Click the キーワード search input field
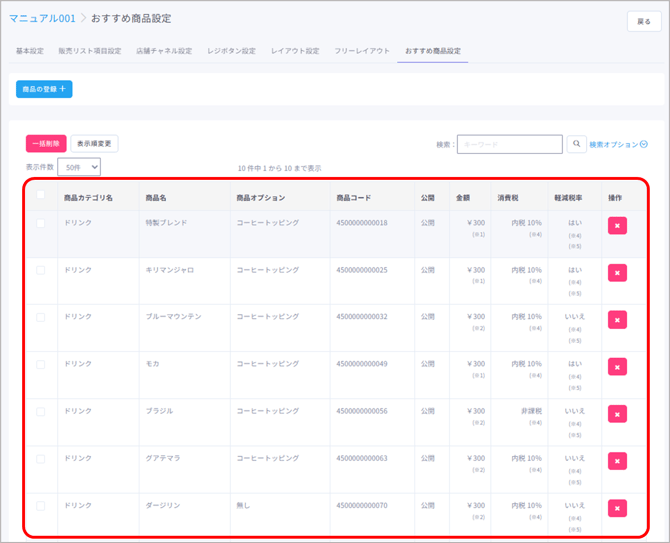The image size is (670, 543). (510, 144)
